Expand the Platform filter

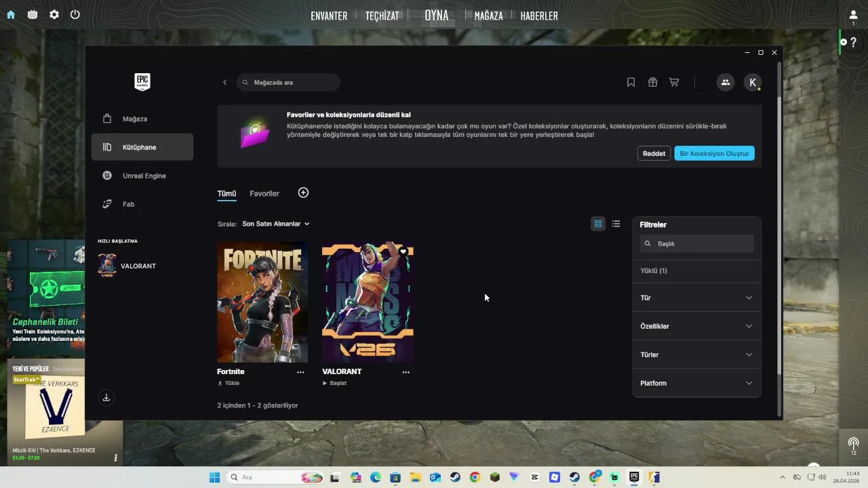pyautogui.click(x=697, y=383)
